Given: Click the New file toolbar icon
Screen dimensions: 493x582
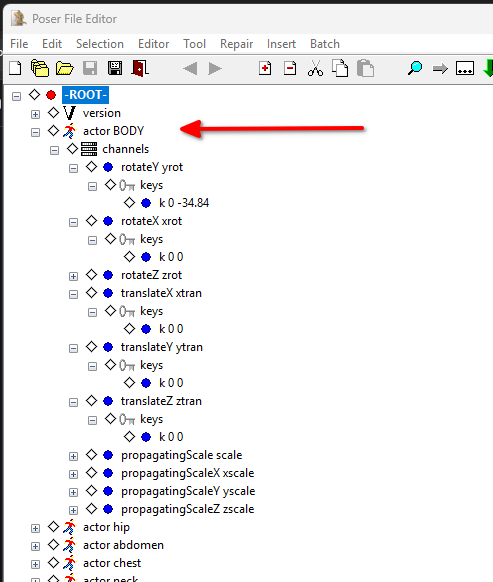Looking at the screenshot, I should [15, 68].
